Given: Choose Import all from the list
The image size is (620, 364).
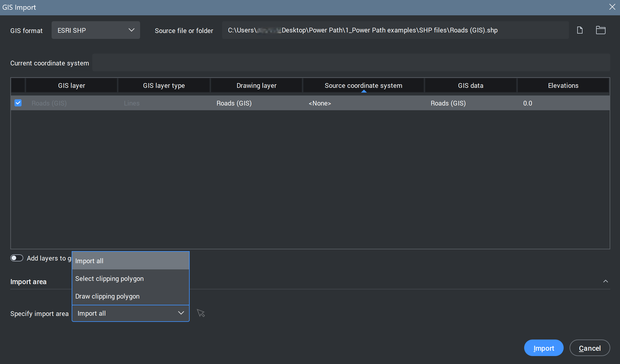Looking at the screenshot, I should click(x=130, y=261).
